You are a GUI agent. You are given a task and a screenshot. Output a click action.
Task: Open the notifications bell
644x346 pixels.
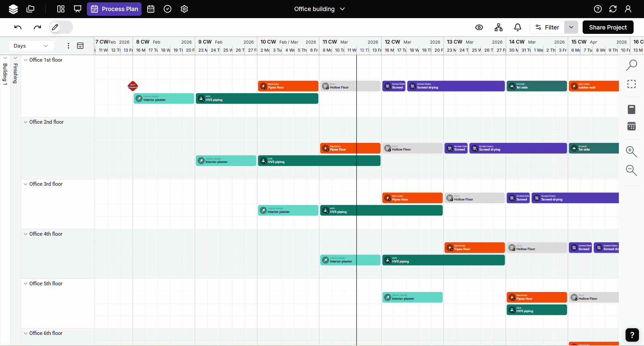tap(518, 27)
